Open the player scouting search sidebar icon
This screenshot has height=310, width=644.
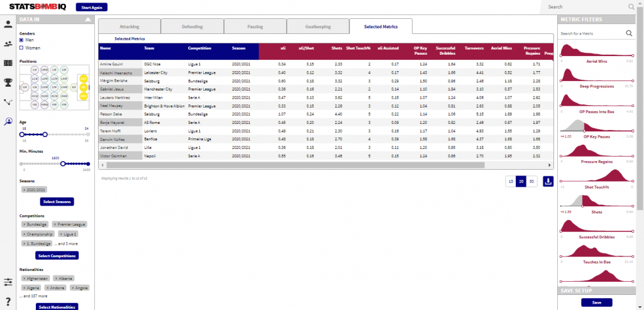[8, 121]
